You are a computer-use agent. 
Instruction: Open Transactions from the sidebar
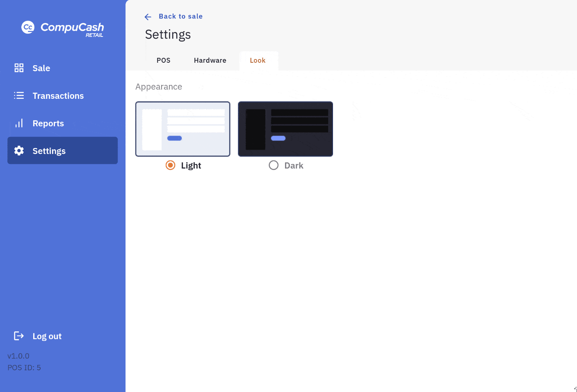tap(58, 96)
